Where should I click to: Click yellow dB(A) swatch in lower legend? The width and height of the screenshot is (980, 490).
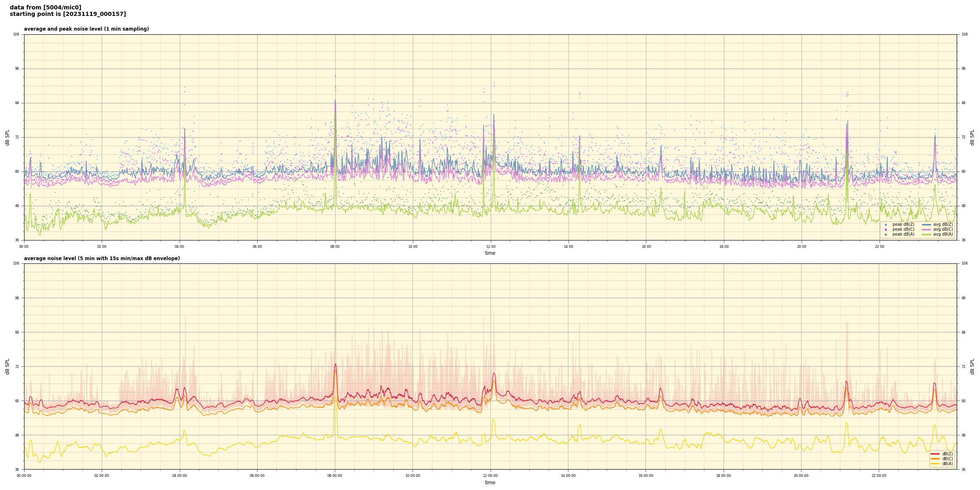point(935,463)
